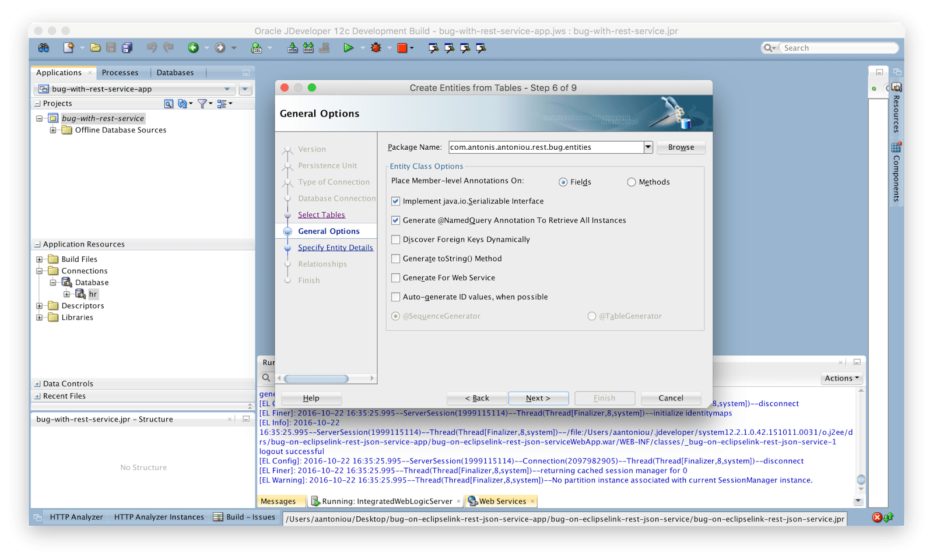Click the first of the four identical window-pin icons in the toolbar

[x=433, y=48]
